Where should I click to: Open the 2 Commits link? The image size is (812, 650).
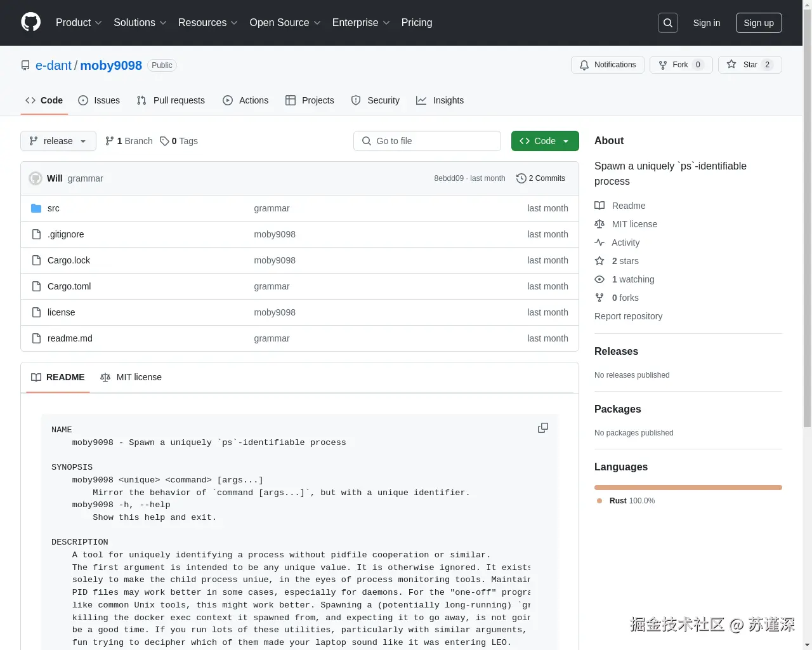point(541,178)
